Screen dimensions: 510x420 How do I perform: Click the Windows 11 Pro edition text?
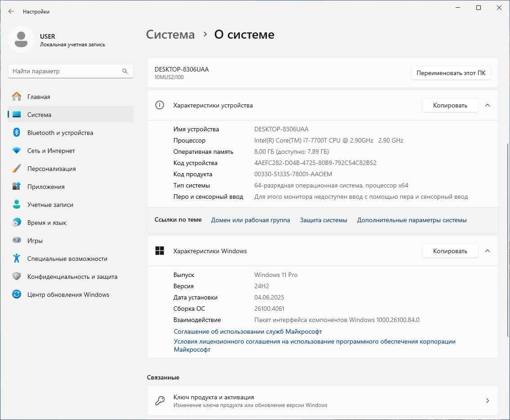coord(276,275)
